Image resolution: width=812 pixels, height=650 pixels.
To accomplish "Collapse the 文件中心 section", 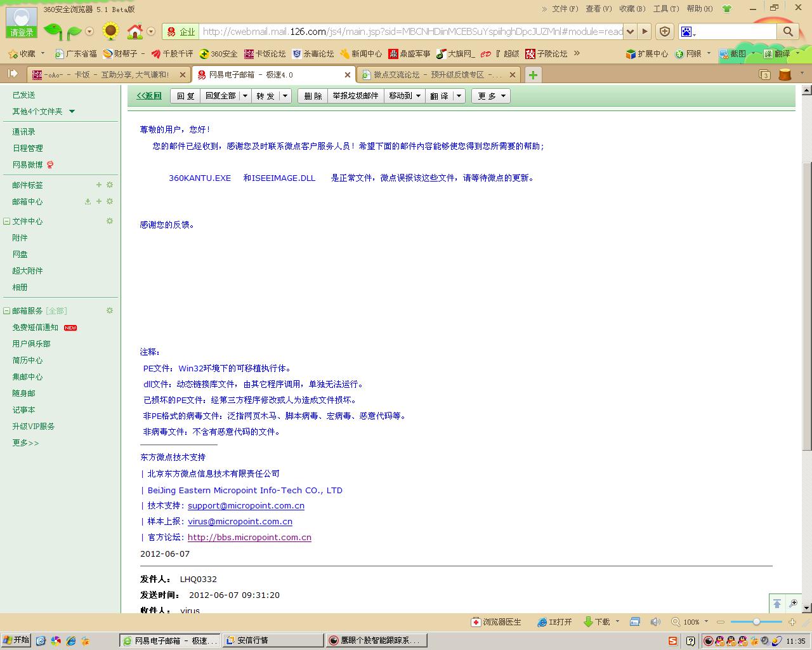I will click(6, 222).
